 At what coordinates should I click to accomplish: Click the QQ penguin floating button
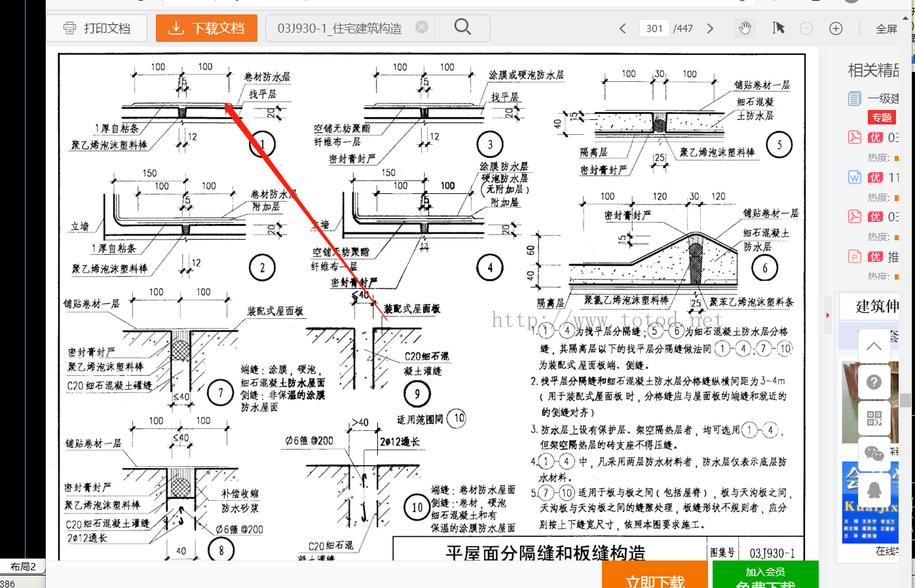click(874, 490)
